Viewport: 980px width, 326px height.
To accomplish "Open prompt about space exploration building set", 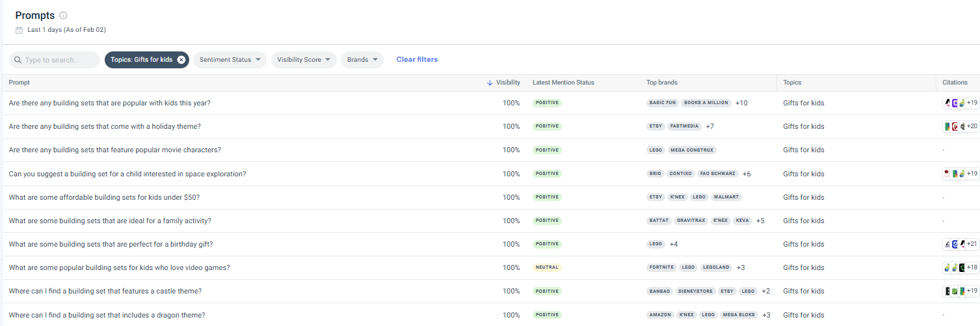I will [x=127, y=174].
